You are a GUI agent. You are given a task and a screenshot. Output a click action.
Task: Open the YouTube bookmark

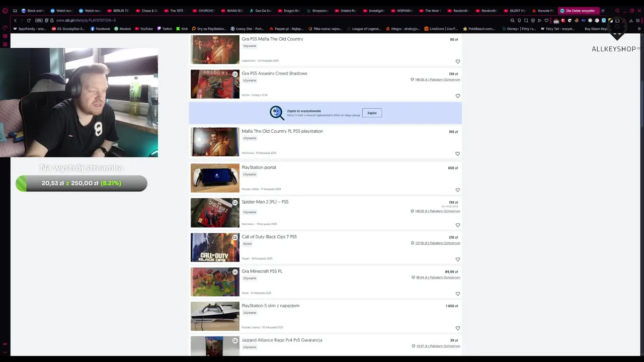tap(143, 29)
